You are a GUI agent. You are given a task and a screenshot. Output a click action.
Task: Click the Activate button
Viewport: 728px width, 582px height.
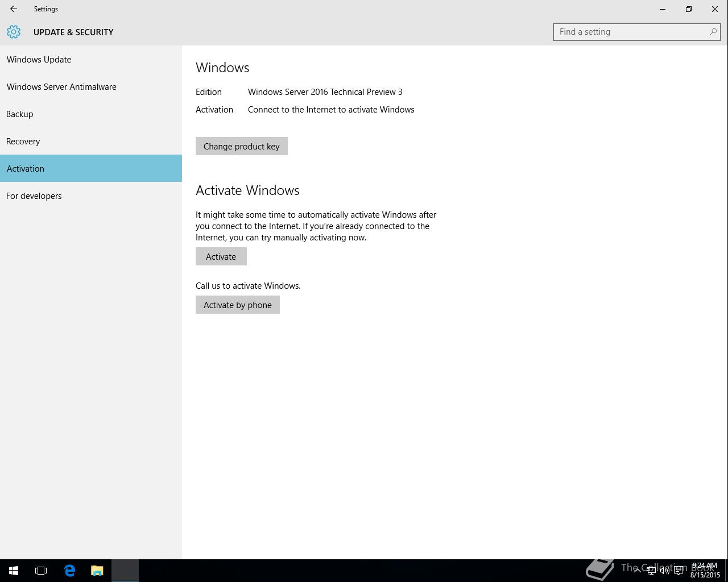click(x=221, y=256)
